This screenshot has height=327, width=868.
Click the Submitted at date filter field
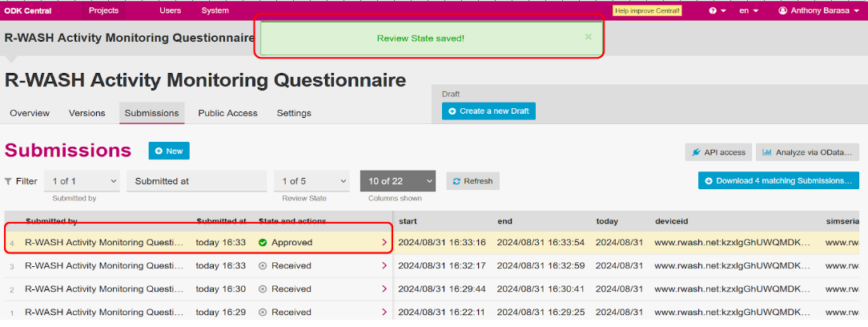(x=196, y=181)
